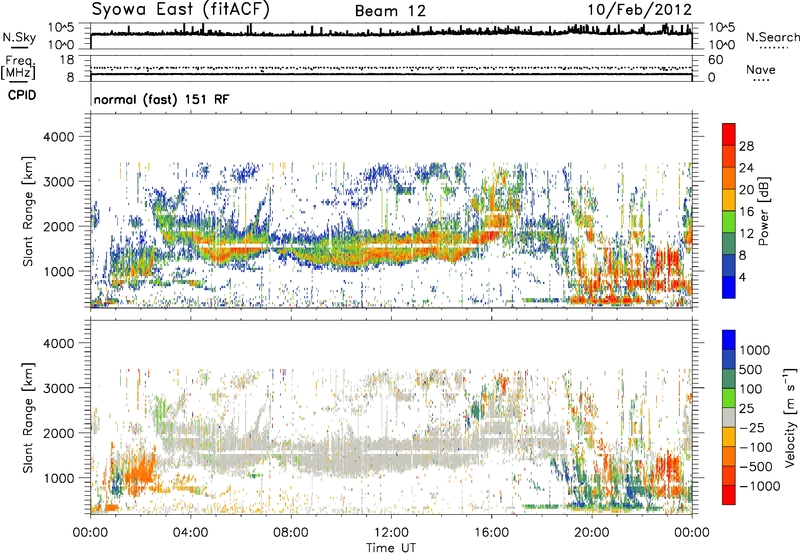Click the "10/Feb/2012" date label
The width and height of the screenshot is (800, 554).
click(x=639, y=10)
